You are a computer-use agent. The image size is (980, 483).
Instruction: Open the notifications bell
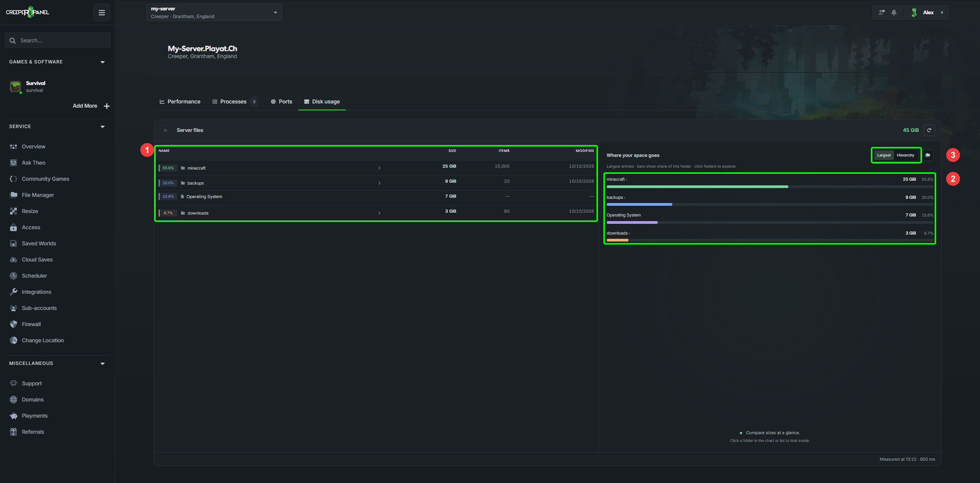click(894, 12)
